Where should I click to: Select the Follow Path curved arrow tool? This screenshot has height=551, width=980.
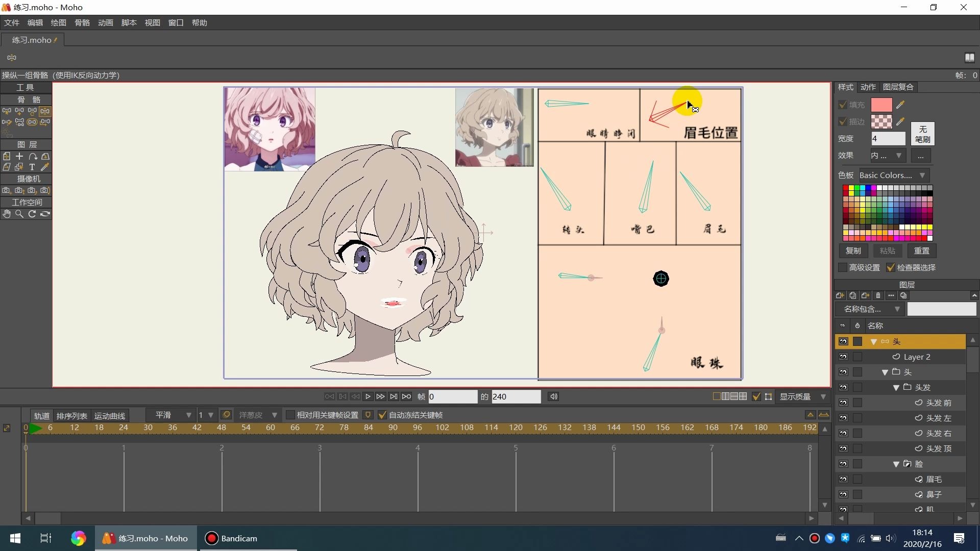(x=32, y=156)
